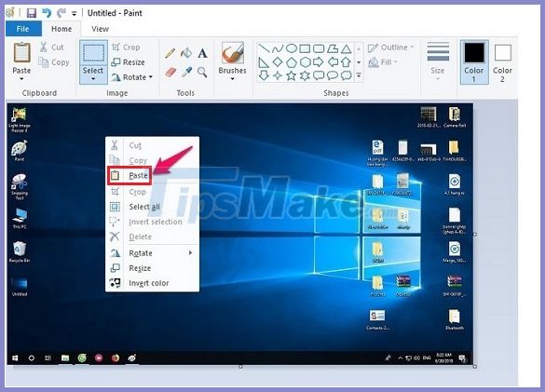This screenshot has width=545, height=392.
Task: Click Resize in the Image group
Action: (128, 62)
